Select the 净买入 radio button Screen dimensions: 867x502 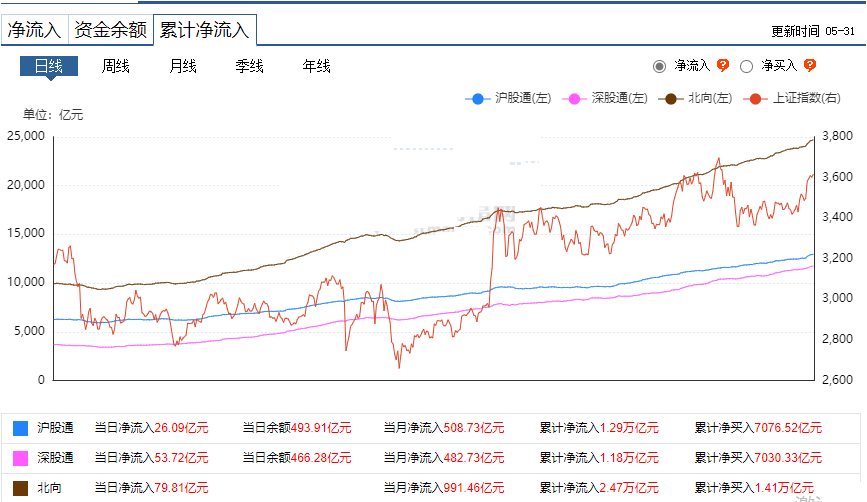pyautogui.click(x=746, y=66)
